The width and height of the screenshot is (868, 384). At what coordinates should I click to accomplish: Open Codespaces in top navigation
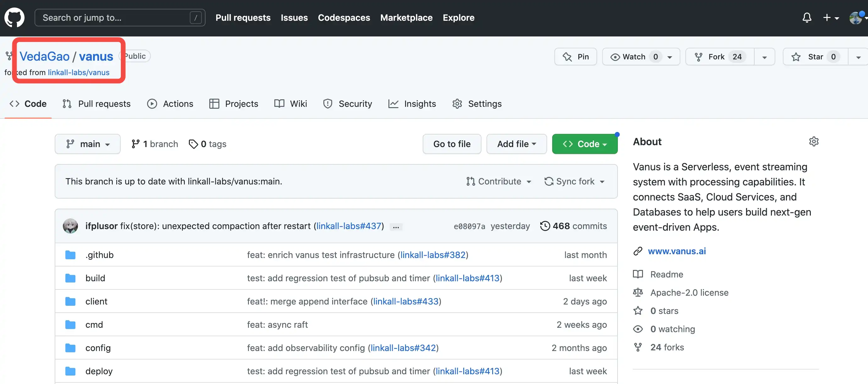(x=344, y=18)
